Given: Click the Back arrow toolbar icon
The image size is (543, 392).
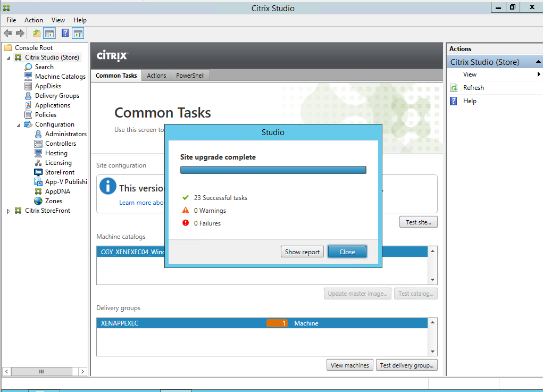Looking at the screenshot, I should pyautogui.click(x=8, y=34).
